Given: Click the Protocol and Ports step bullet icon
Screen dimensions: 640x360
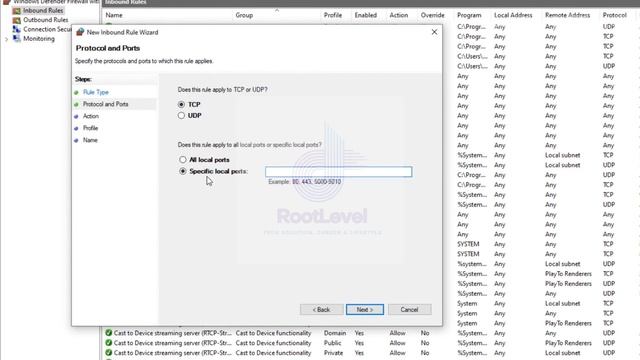Looking at the screenshot, I should coord(76,104).
